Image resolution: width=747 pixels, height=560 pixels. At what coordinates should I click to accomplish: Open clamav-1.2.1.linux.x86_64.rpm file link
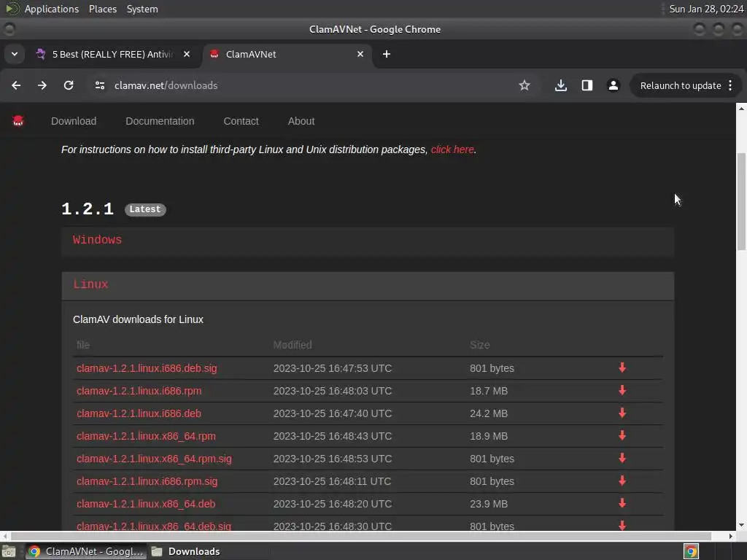click(146, 436)
